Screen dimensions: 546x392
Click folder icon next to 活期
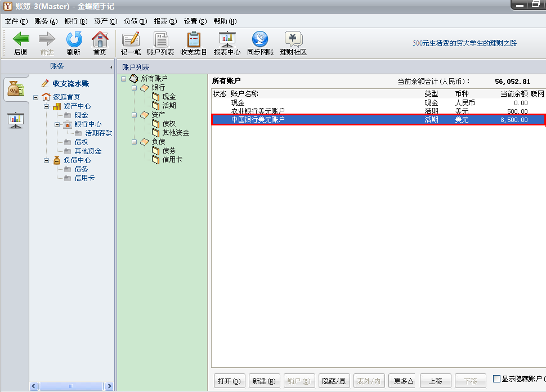156,105
